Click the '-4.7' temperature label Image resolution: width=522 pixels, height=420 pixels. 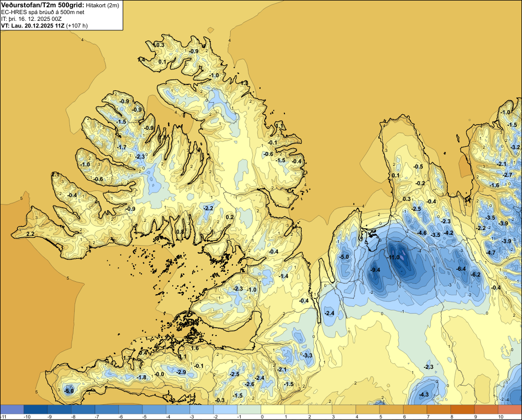pos(491,253)
